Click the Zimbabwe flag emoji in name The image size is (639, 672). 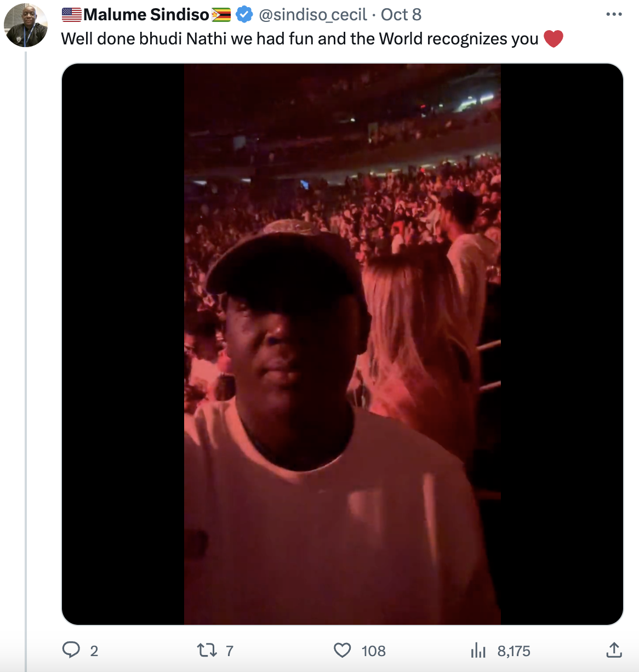221,15
